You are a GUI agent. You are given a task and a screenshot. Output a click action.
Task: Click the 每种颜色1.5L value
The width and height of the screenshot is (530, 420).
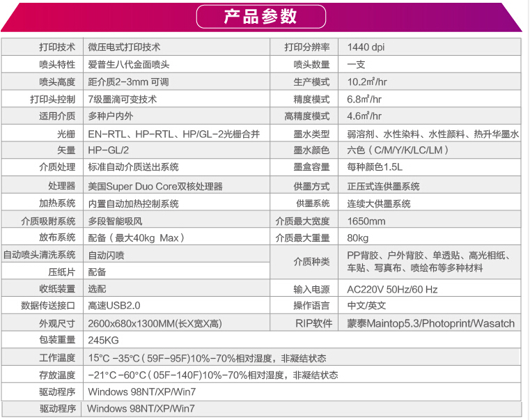point(375,166)
